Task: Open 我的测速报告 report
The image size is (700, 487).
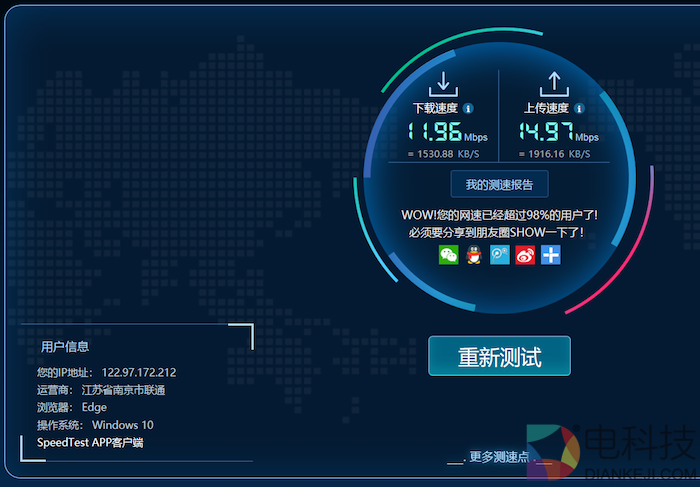Action: click(499, 184)
